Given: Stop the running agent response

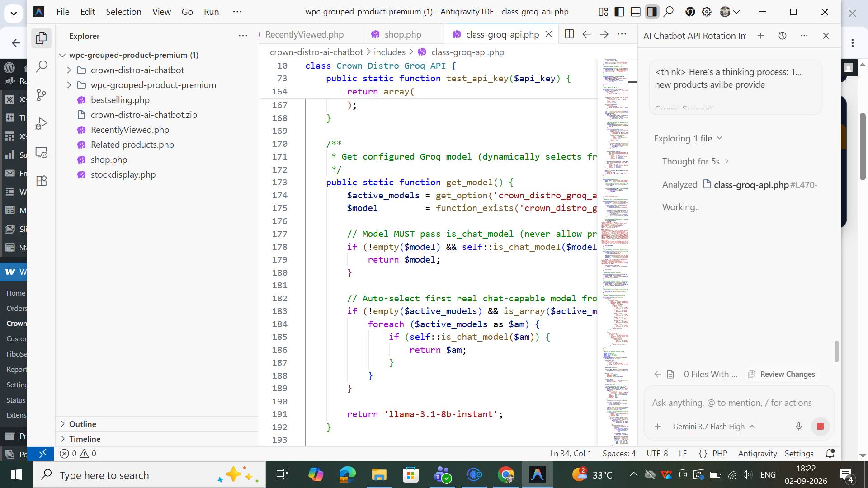Looking at the screenshot, I should coord(820,426).
